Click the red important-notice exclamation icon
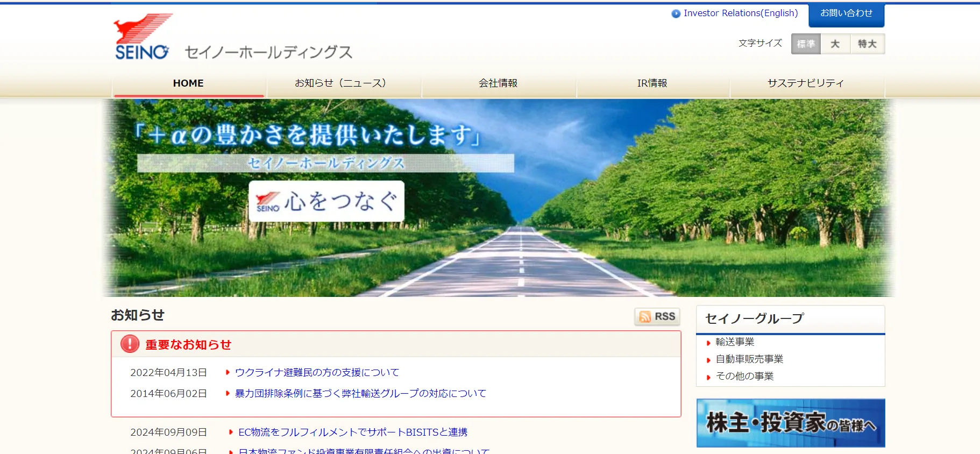The width and height of the screenshot is (980, 454). [x=130, y=344]
